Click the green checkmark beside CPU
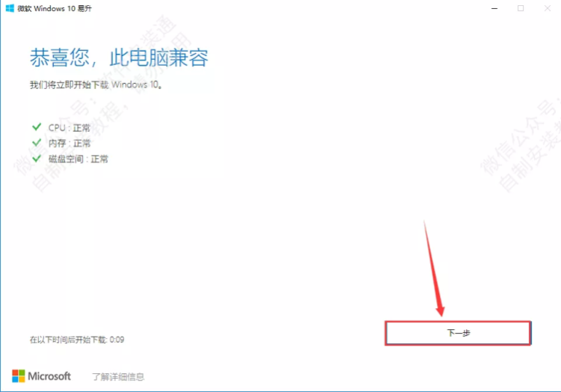Screen dimensions: 561x392 tap(37, 127)
